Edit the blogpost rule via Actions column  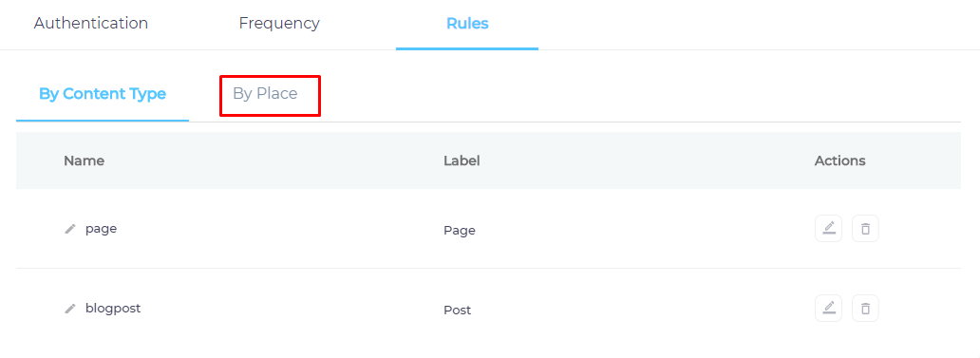pyautogui.click(x=828, y=308)
